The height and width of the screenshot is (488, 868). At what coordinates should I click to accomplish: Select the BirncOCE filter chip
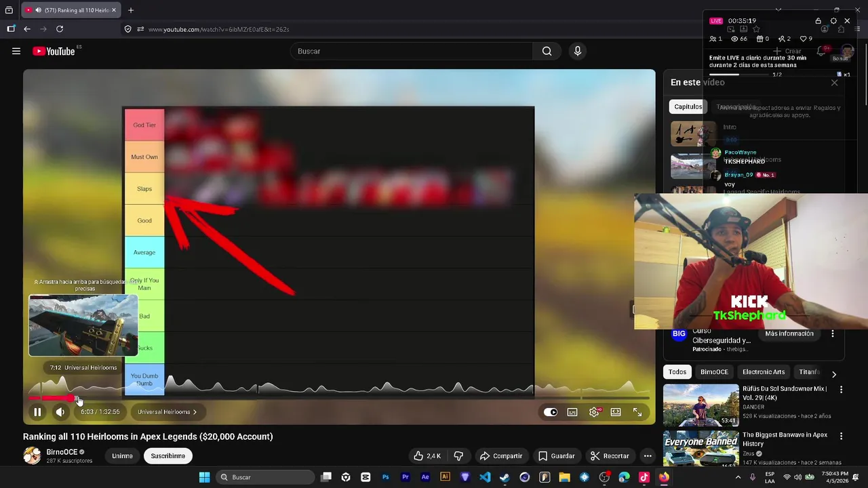click(x=714, y=372)
